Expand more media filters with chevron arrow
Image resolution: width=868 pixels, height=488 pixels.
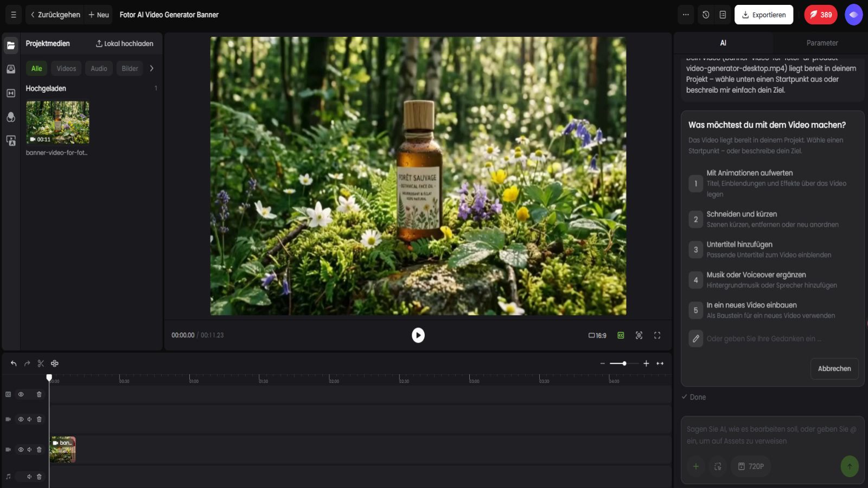click(x=151, y=68)
